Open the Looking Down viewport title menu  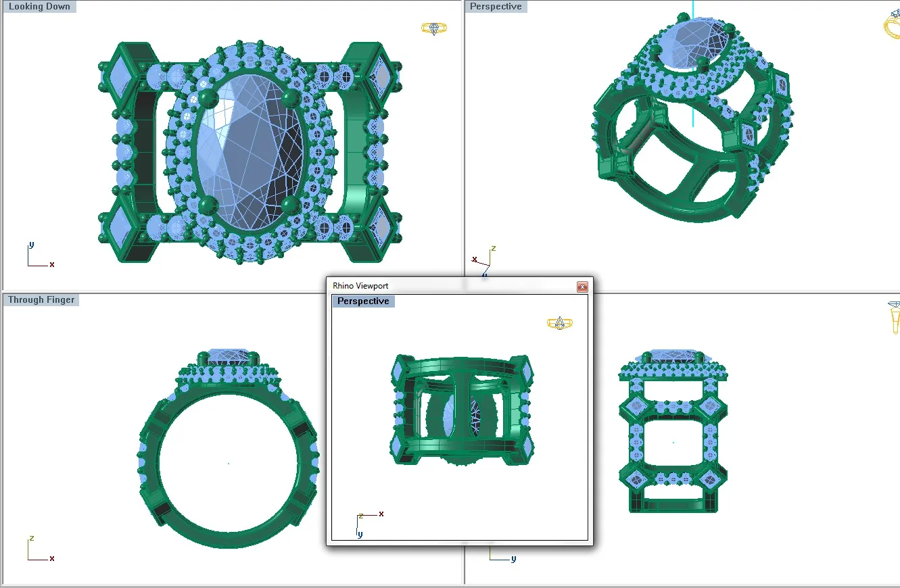39,7
